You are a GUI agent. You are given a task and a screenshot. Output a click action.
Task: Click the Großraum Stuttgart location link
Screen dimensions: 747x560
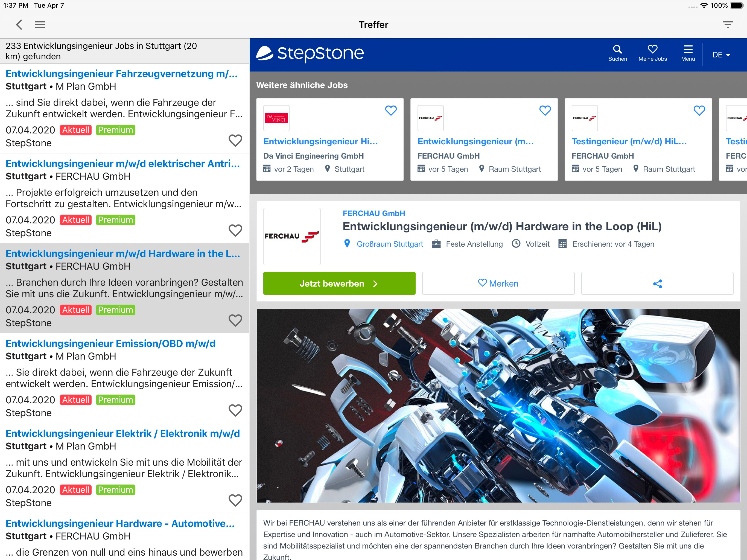click(x=390, y=244)
